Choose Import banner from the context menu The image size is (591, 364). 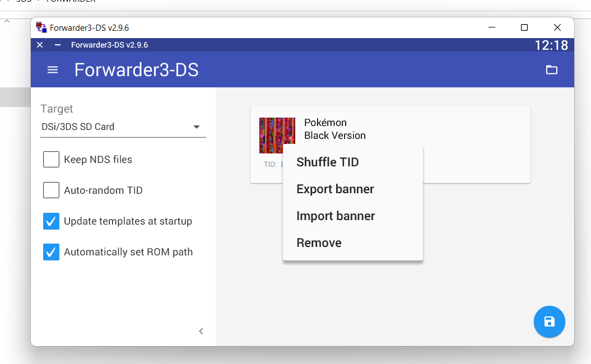353,216
